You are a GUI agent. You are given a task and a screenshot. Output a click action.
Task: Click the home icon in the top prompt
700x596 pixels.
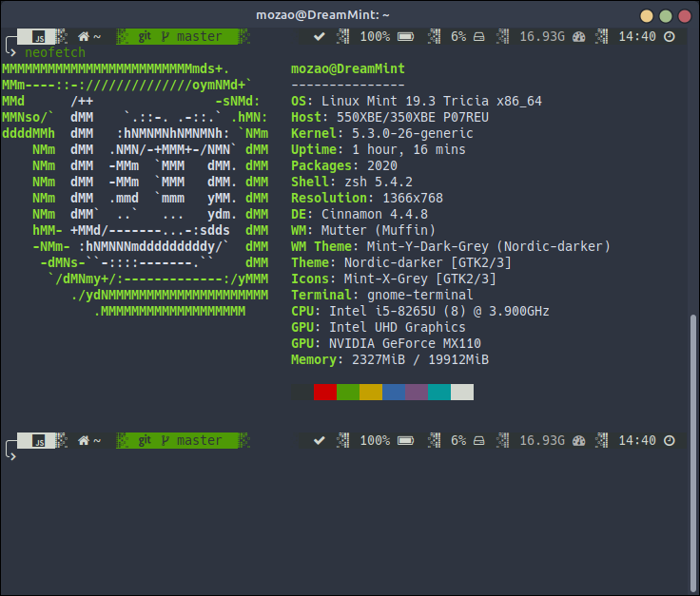click(84, 36)
